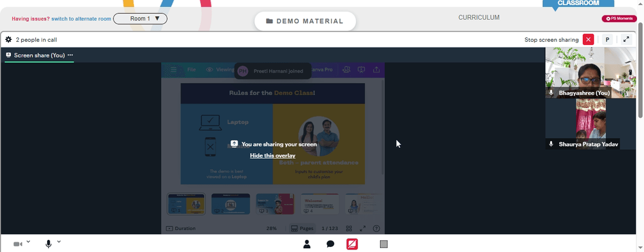Click Canva fullscreen expand arrows icon
This screenshot has width=644, height=252.
click(363, 228)
